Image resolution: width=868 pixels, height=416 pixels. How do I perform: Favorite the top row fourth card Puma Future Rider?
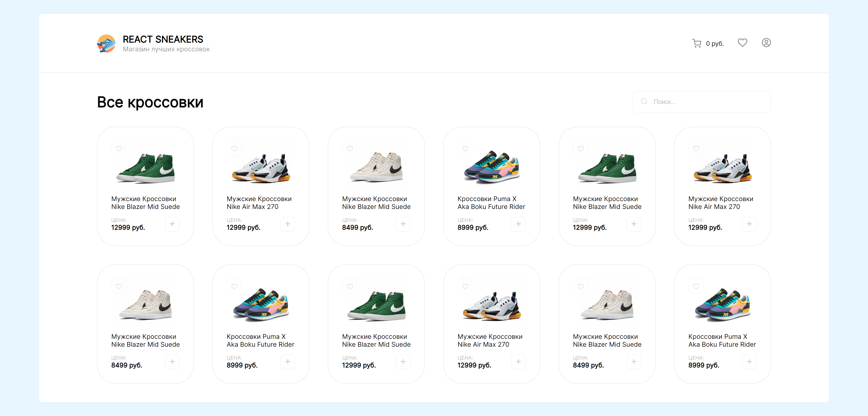tap(465, 148)
